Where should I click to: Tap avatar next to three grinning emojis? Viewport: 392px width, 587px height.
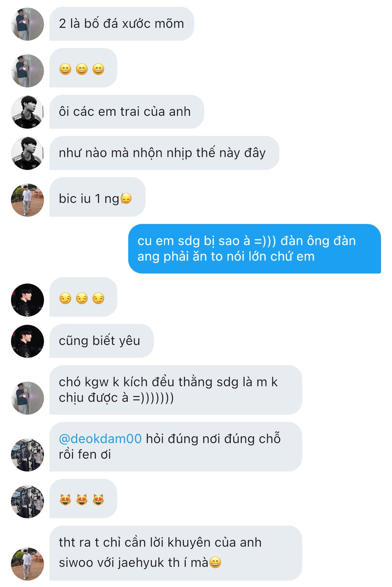tap(27, 71)
